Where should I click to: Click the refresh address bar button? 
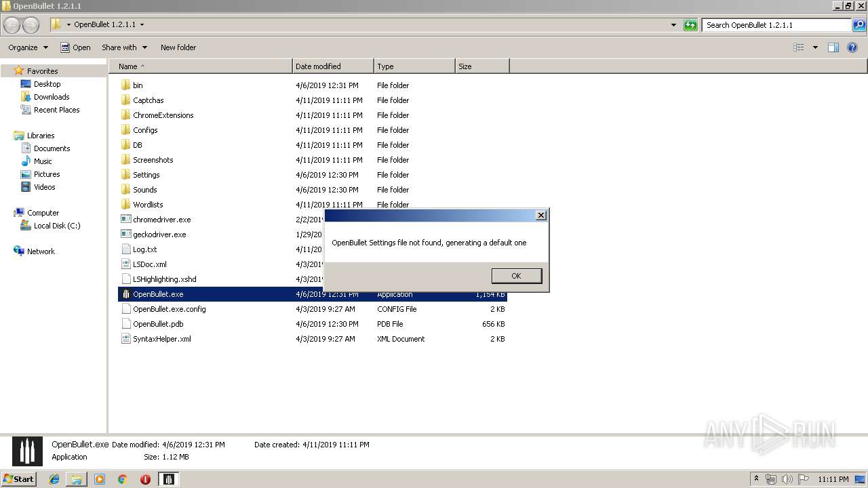[690, 25]
